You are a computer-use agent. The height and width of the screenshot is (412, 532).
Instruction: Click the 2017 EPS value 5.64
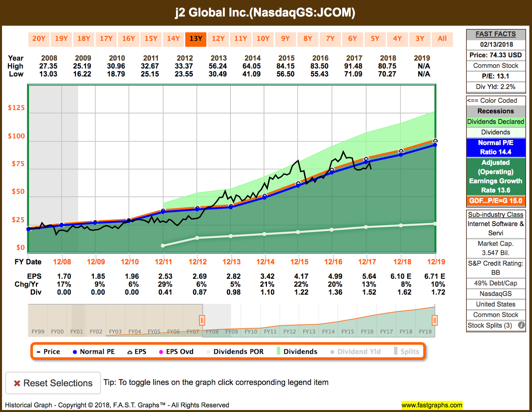(x=369, y=276)
